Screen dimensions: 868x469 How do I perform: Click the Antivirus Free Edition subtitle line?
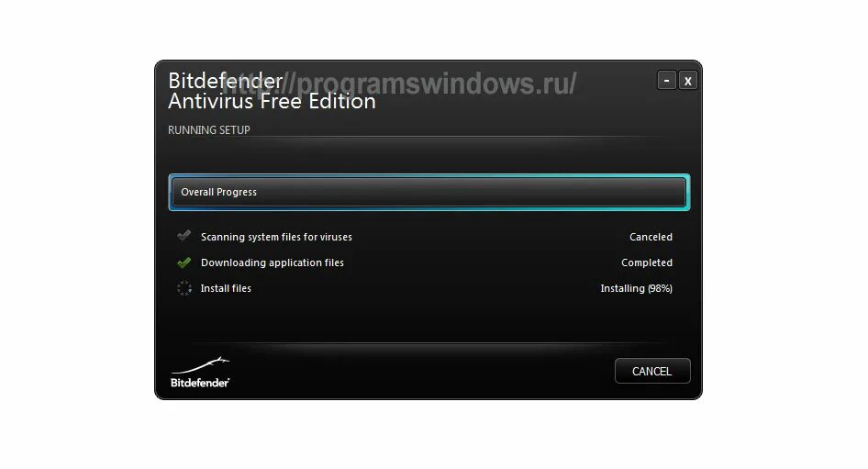click(x=272, y=101)
